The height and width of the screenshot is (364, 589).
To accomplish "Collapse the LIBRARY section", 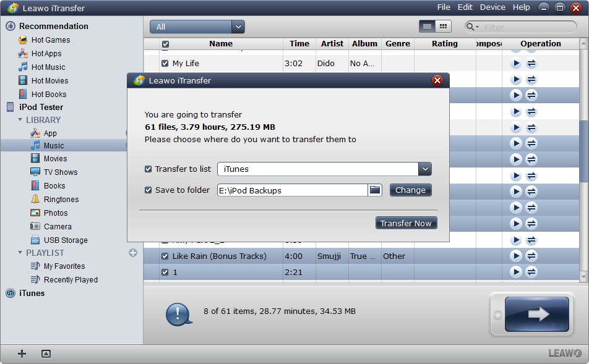I will click(20, 120).
